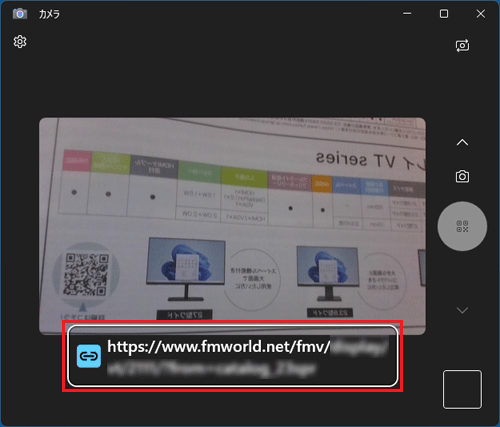The width and height of the screenshot is (500, 427).
Task: Click the mirrored 'series TV' heading in preview
Action: coord(356,160)
